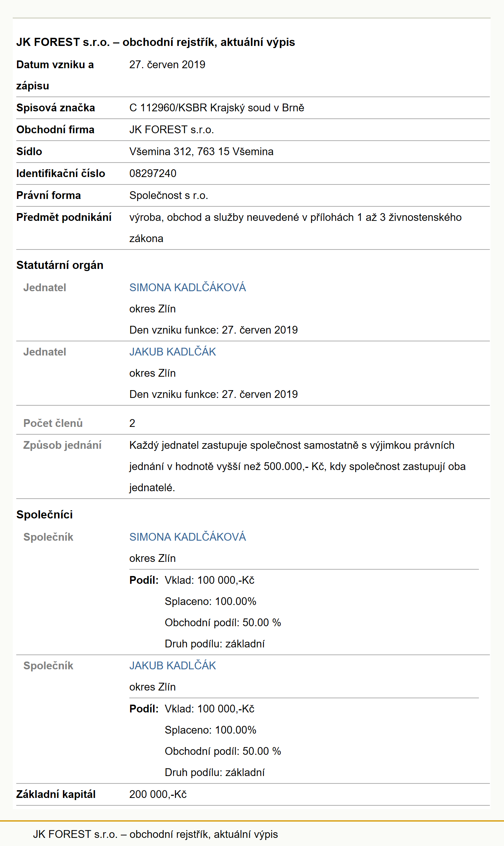Click the Obchodní firma value JK FOREST s.r.o.

(171, 130)
